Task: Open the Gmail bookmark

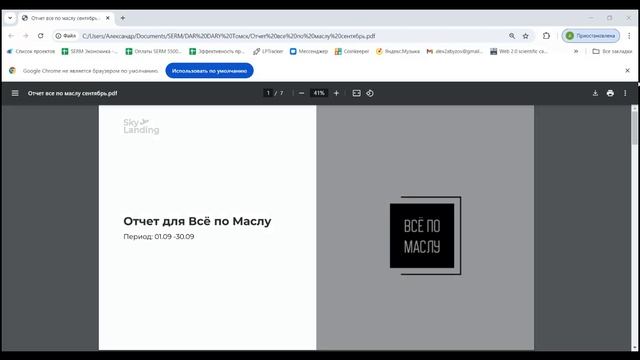Action: [455, 51]
